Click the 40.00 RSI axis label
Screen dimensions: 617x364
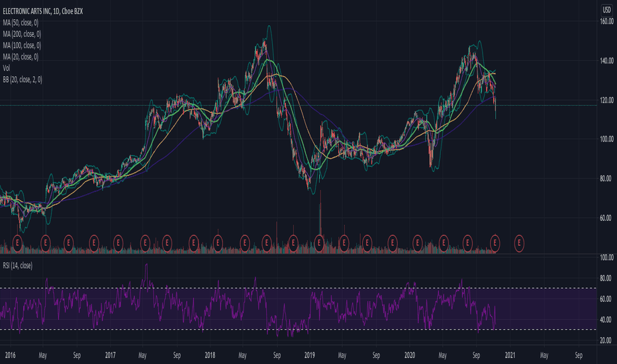click(x=606, y=320)
